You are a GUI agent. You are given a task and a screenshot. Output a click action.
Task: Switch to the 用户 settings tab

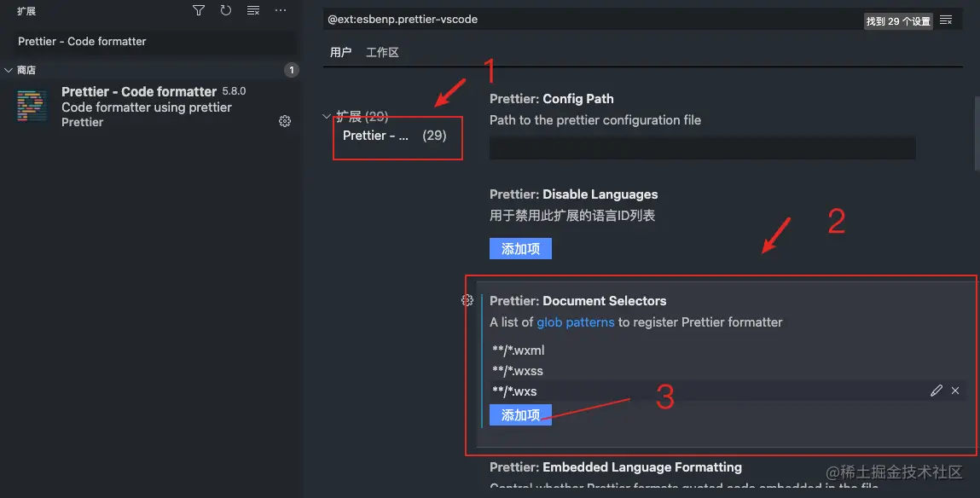[x=340, y=52]
